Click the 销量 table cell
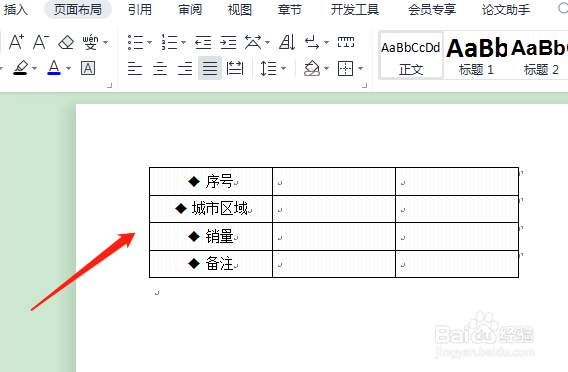The width and height of the screenshot is (568, 372). click(211, 237)
